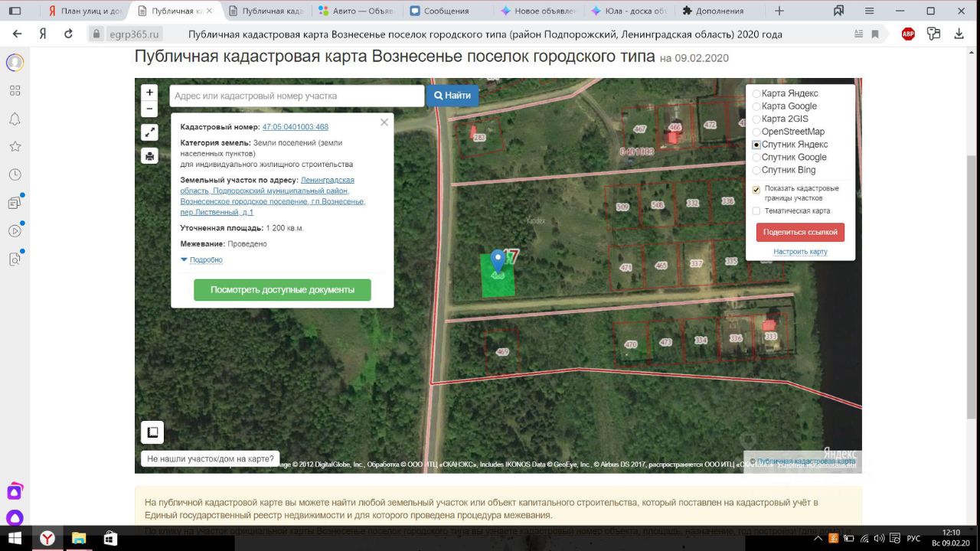Click the page vertical scrollbar
Screen dimensions: 980x551
(973, 286)
